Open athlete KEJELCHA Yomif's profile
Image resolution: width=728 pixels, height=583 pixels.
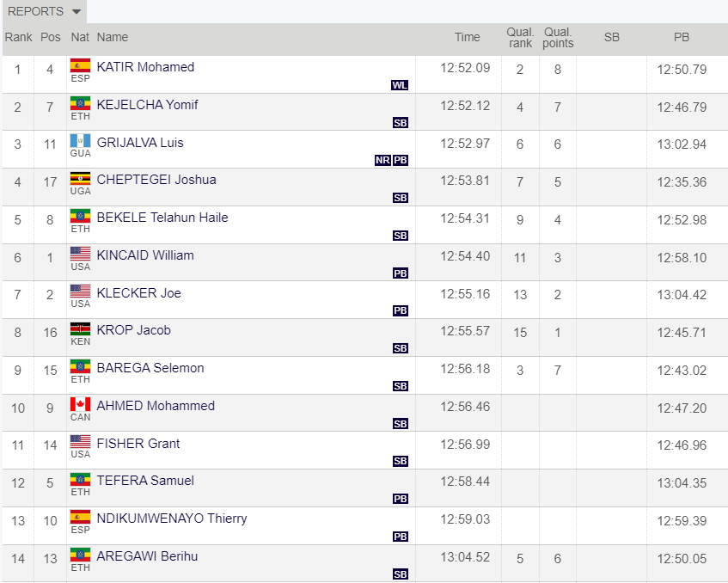pyautogui.click(x=147, y=105)
